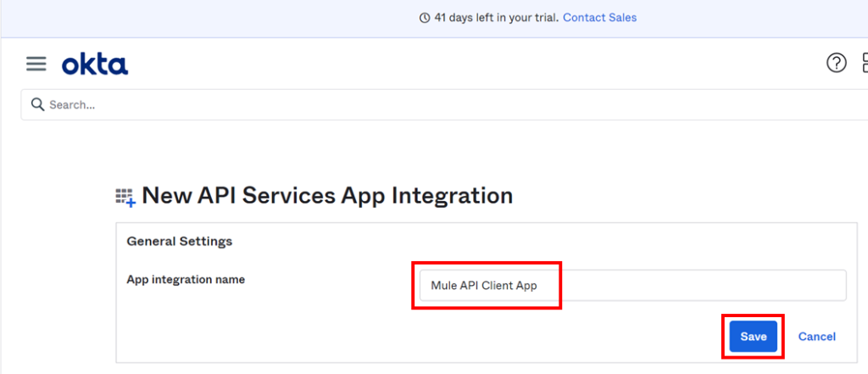The height and width of the screenshot is (374, 868).
Task: Click into the Search text box
Action: [424, 105]
